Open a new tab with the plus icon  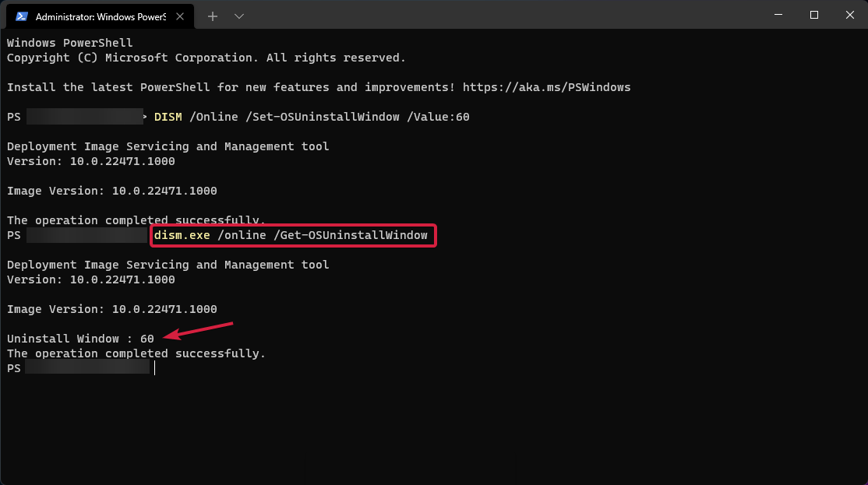coord(212,16)
